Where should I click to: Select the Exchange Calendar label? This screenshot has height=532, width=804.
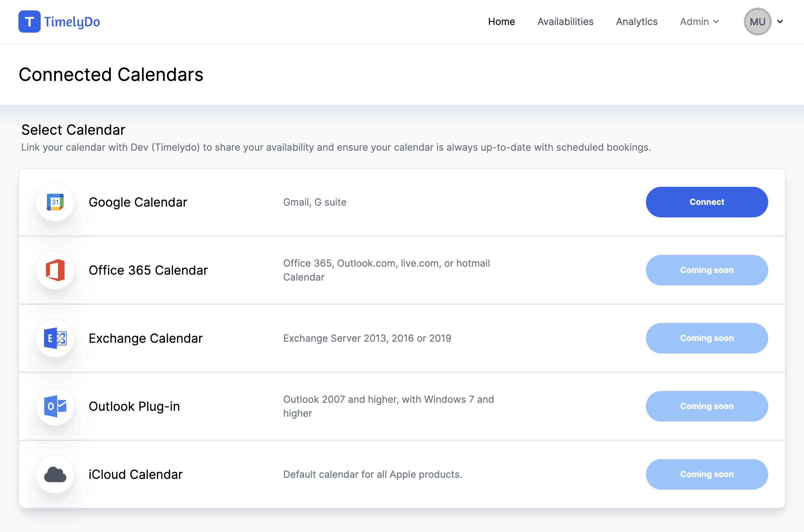146,338
